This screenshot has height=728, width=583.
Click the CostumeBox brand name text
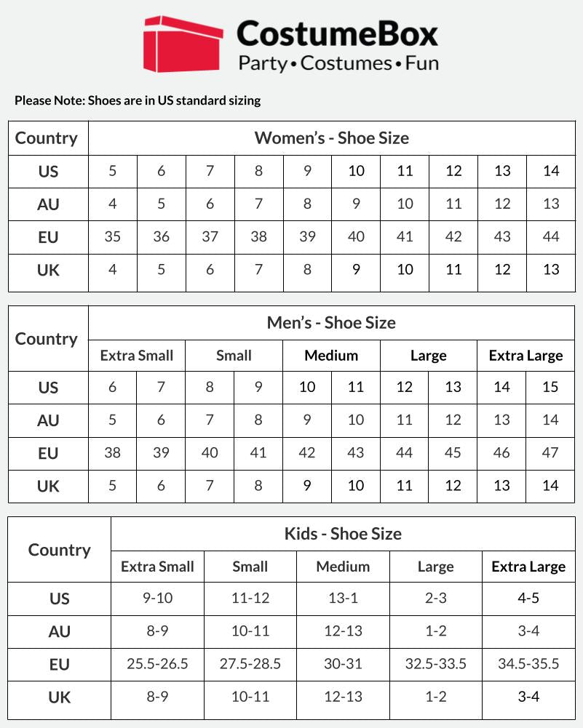pyautogui.click(x=337, y=33)
